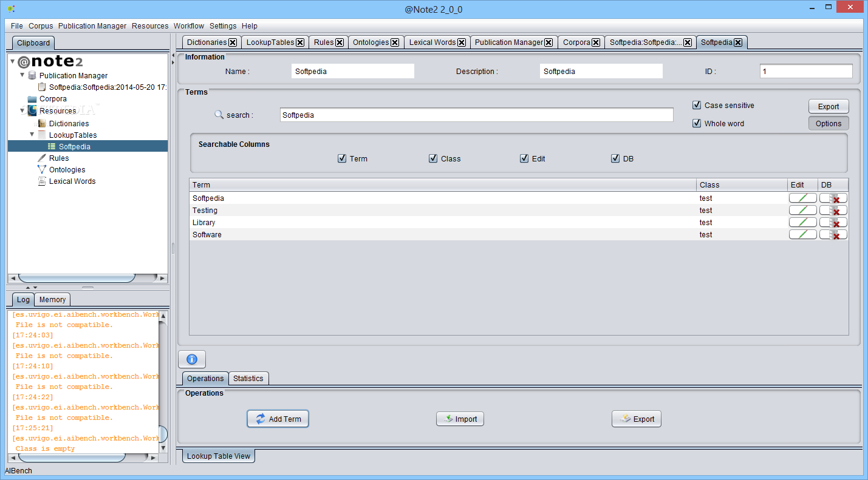Uncheck Edit searchable column
The height and width of the screenshot is (480, 868).
(524, 158)
